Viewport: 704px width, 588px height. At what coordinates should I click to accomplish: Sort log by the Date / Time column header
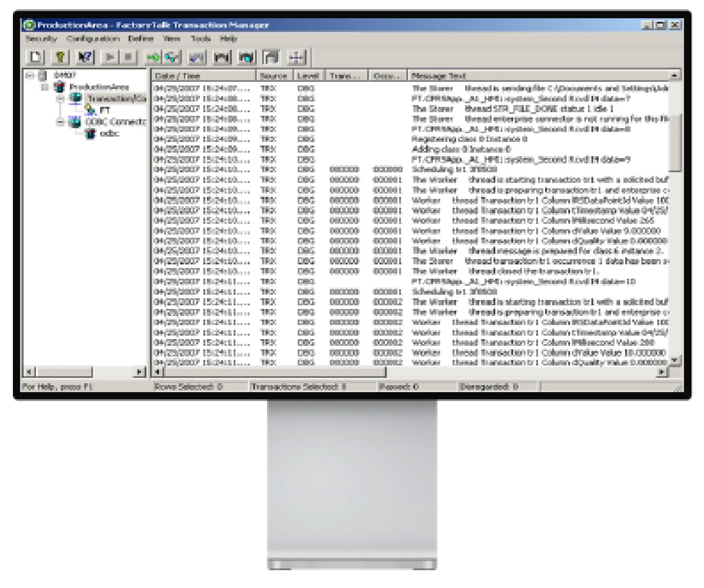pos(204,76)
